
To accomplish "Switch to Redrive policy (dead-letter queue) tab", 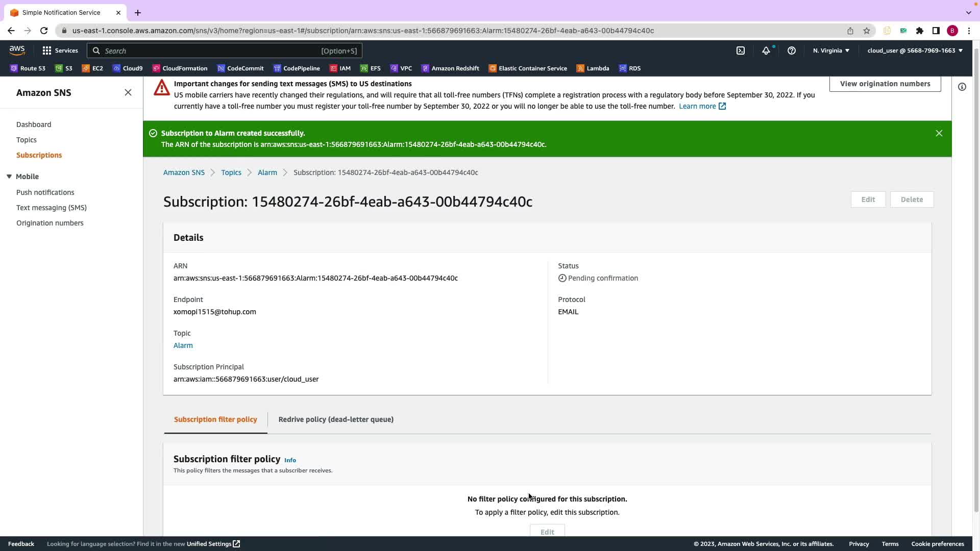I will pyautogui.click(x=336, y=419).
